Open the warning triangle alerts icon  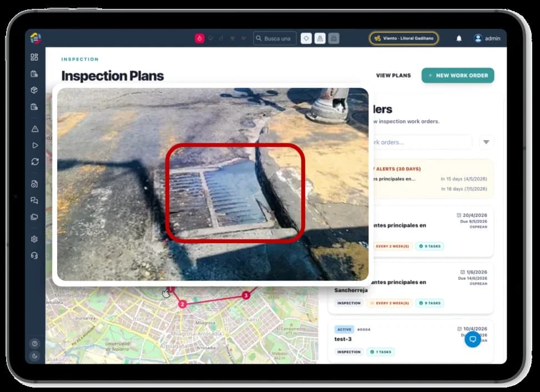[35, 129]
